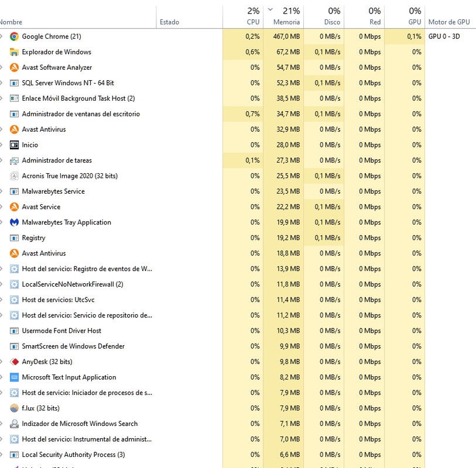Click the Usermode Font Driver Host icon
The width and height of the screenshot is (476, 468).
point(14,331)
